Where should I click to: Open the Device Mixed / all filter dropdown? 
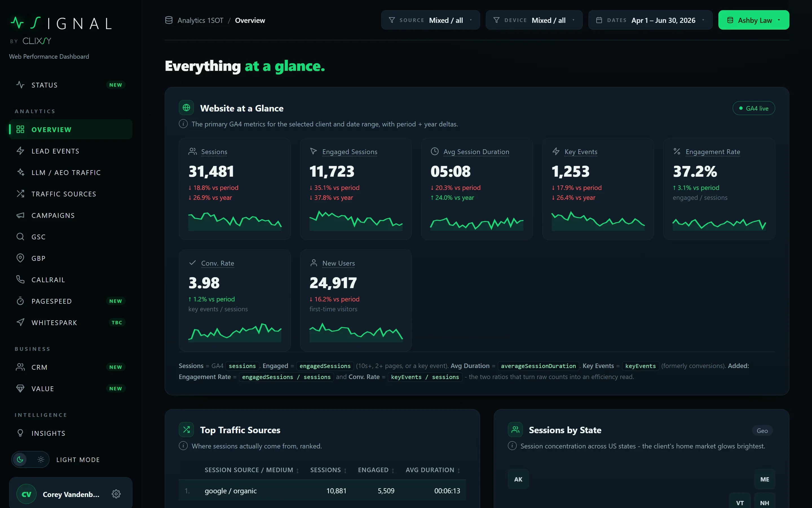[x=534, y=20]
